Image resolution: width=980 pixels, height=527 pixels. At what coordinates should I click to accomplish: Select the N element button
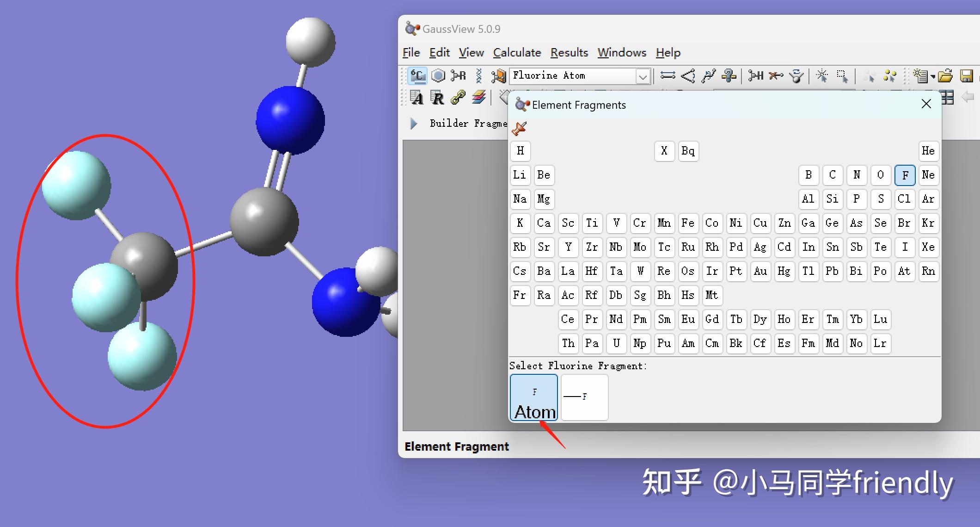[857, 175]
